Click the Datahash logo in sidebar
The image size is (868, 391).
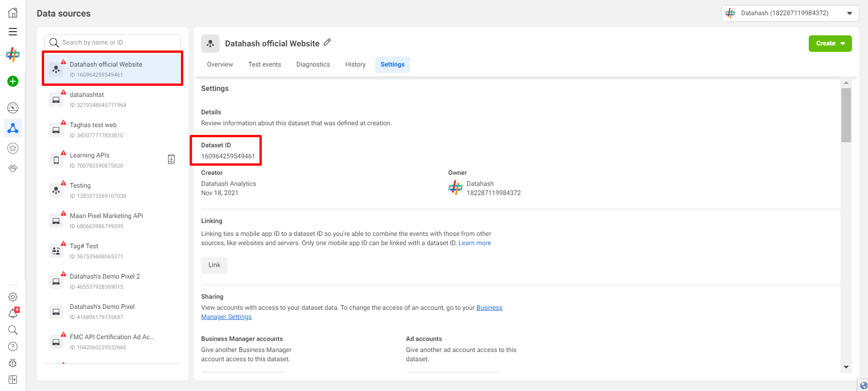[x=13, y=55]
